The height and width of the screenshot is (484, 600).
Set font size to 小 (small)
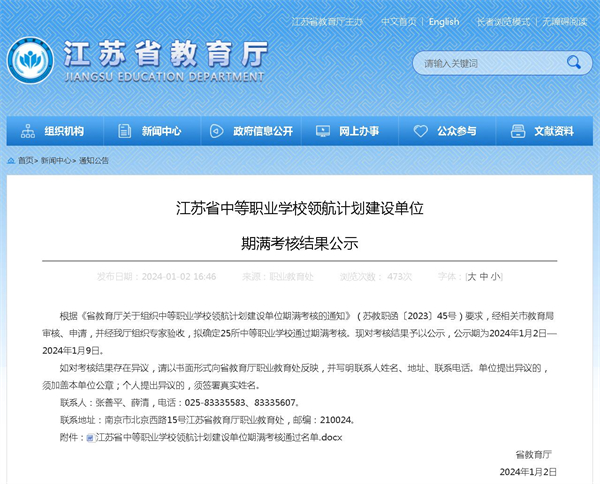coord(497,276)
